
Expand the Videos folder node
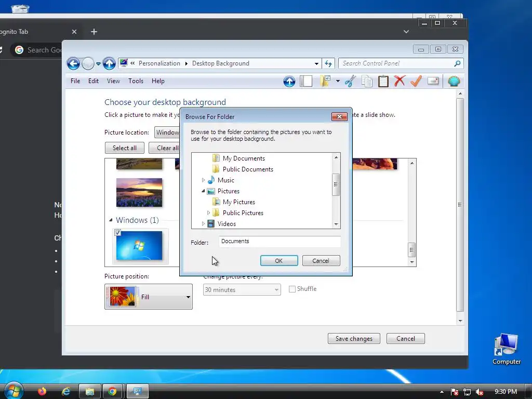pyautogui.click(x=203, y=223)
